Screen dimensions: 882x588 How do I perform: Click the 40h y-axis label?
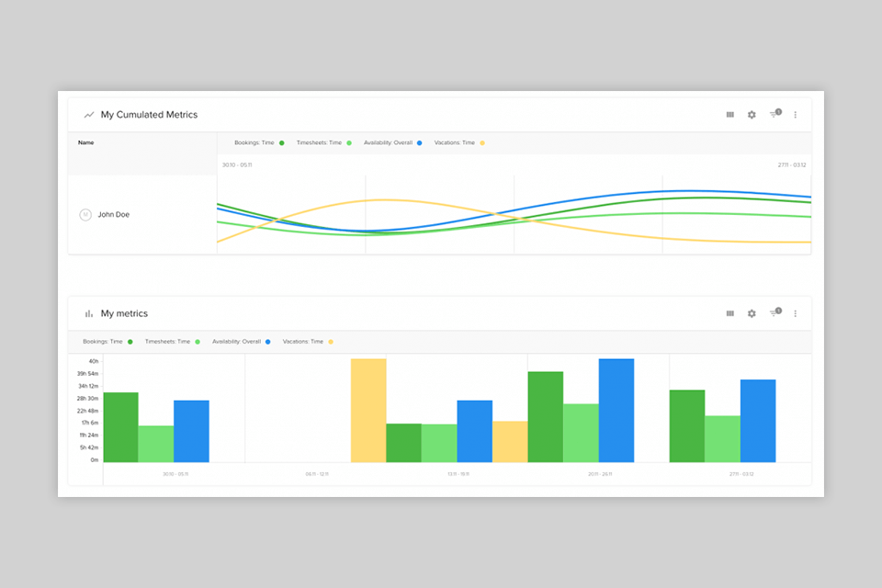(x=94, y=361)
